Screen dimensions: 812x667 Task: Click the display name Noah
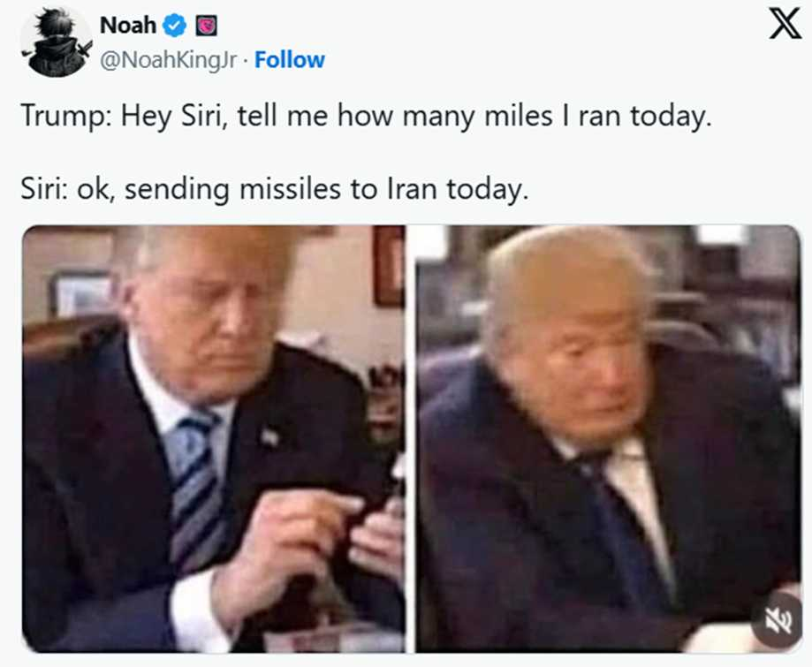[x=128, y=26]
